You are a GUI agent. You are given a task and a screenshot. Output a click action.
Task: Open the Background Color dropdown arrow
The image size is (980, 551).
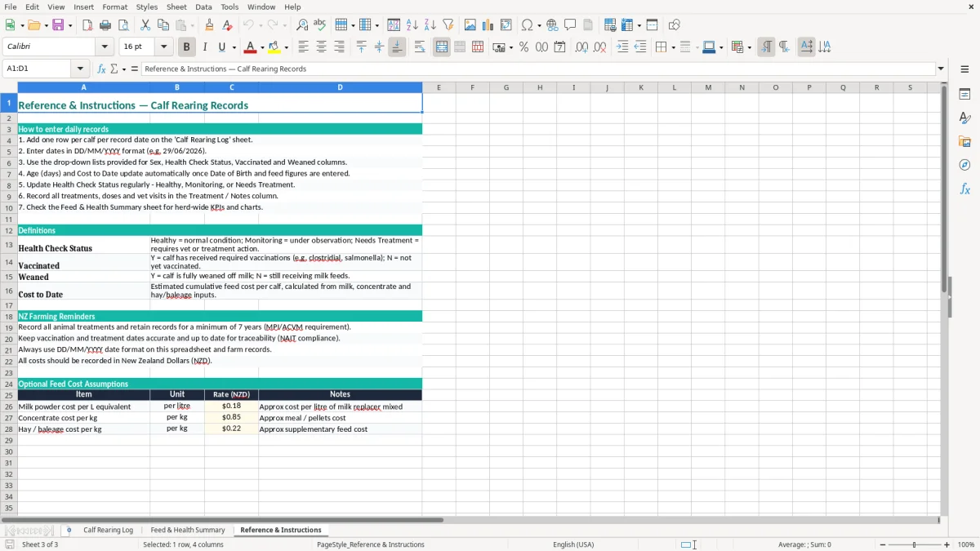coord(286,47)
